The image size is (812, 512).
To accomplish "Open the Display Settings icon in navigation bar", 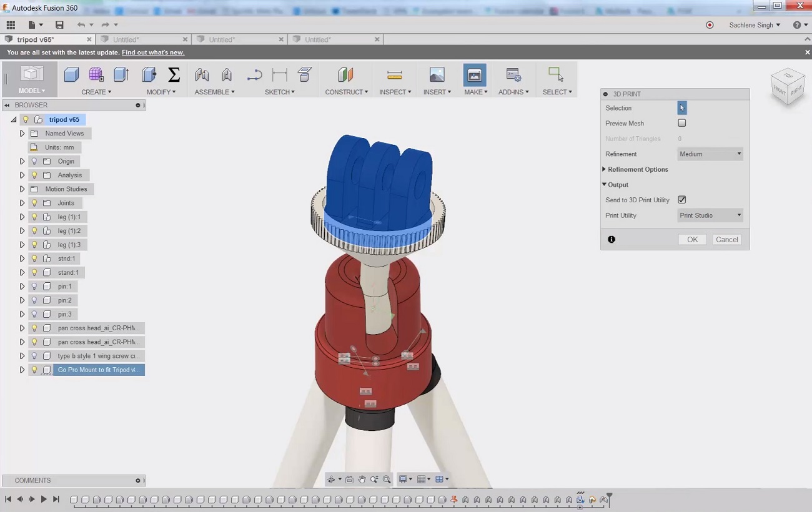I will coord(404,479).
